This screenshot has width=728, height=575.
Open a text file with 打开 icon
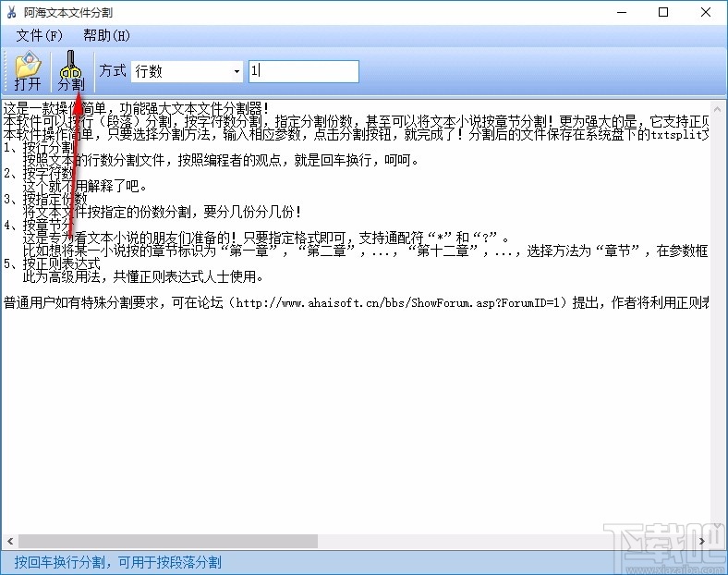coord(28,71)
